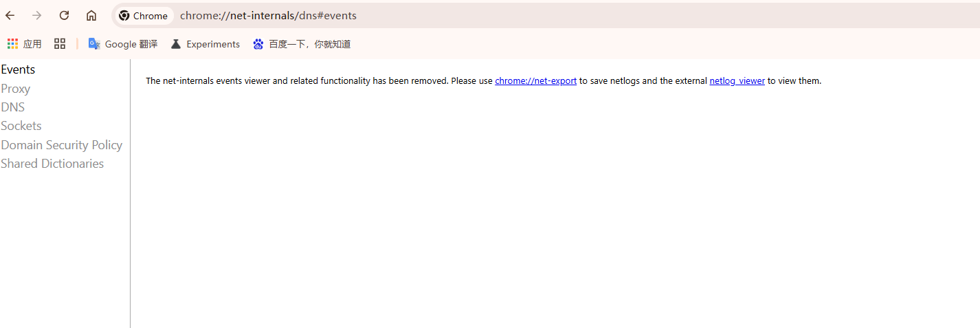Reload the net-internals page

[64, 15]
